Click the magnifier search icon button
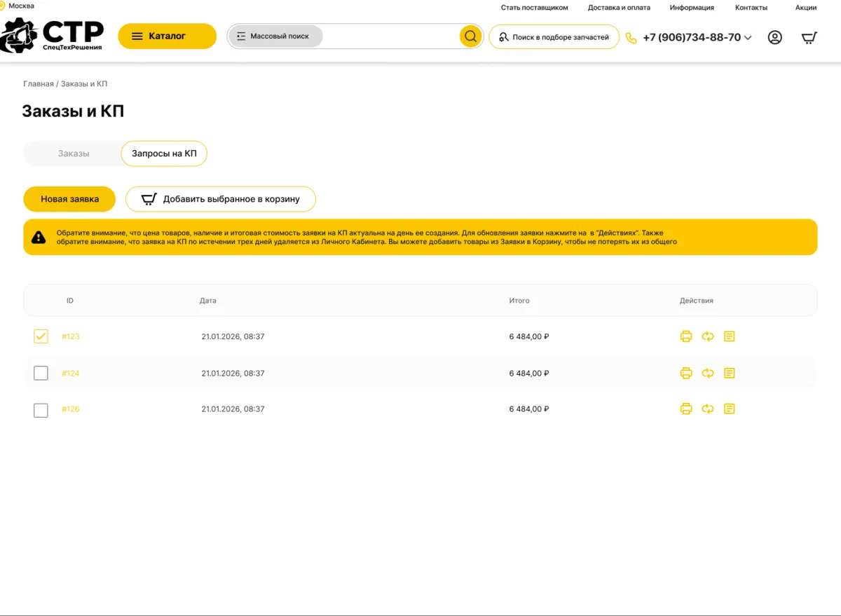The height and width of the screenshot is (616, 841). tap(470, 36)
